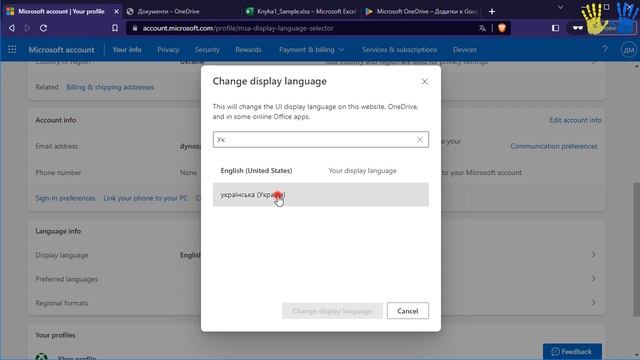Open Communication preferences link
Viewport: 640px width, 360px height.
click(554, 146)
